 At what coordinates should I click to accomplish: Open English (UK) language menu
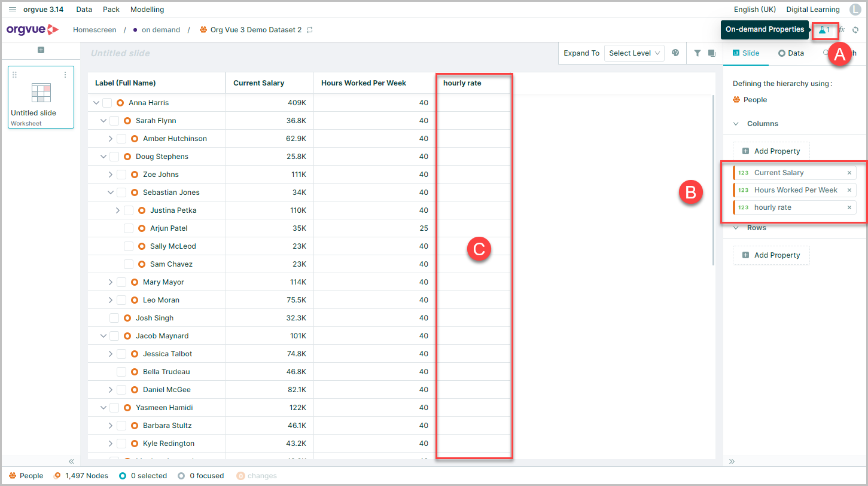point(755,10)
